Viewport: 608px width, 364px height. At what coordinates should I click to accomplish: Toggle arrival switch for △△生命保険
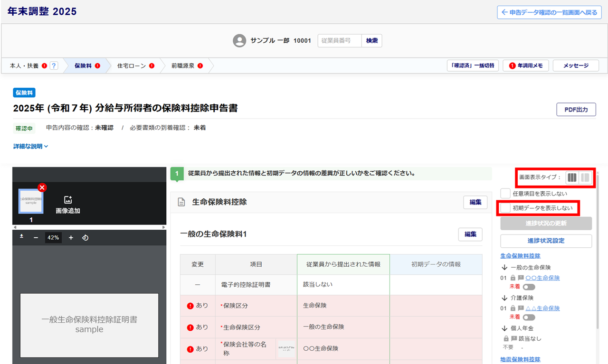coord(529,317)
